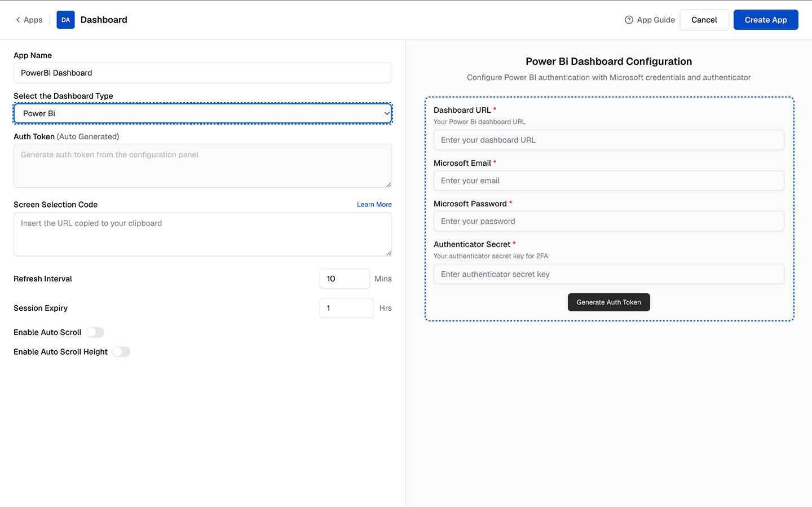The image size is (812, 507).
Task: Toggle Enable Auto Scroll Height switch
Action: point(121,352)
